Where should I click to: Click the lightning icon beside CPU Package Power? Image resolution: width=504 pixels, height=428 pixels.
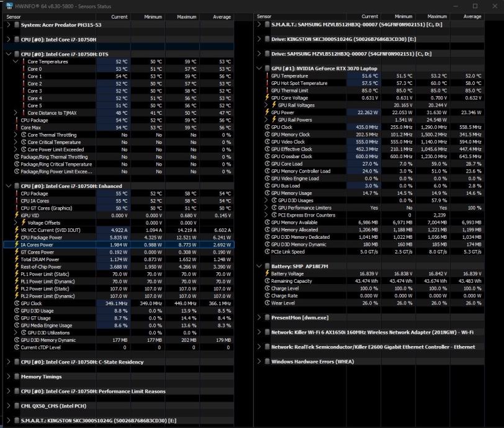click(17, 238)
